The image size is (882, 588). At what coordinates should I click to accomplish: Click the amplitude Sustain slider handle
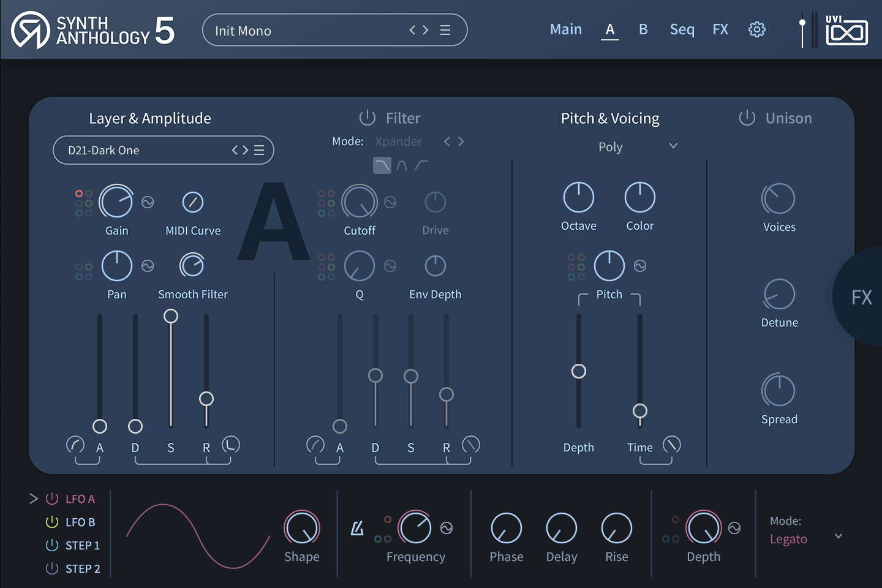click(171, 316)
